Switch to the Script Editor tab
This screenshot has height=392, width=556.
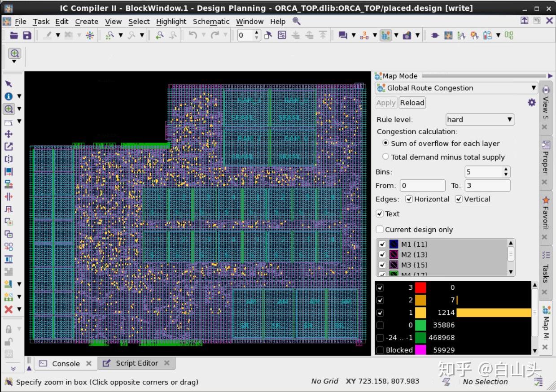[x=136, y=363]
